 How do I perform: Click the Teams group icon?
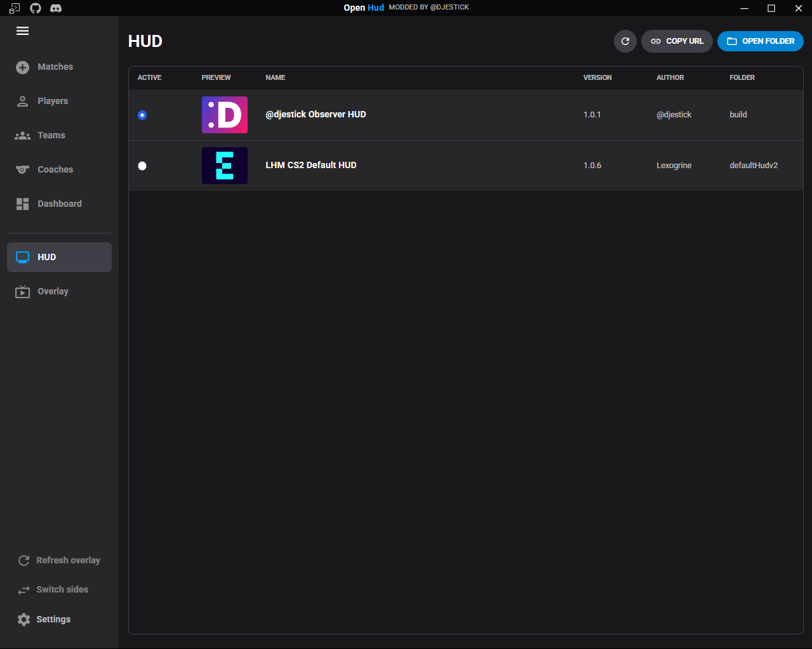pos(23,136)
